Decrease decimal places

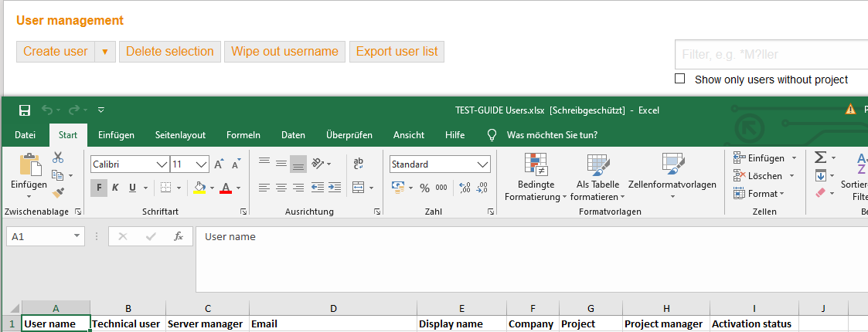(x=482, y=188)
